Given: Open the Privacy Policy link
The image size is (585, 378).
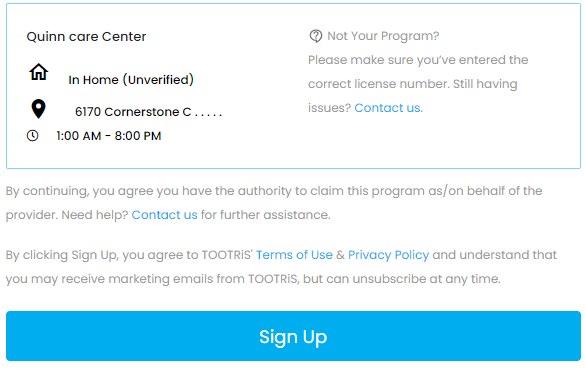Looking at the screenshot, I should point(388,255).
